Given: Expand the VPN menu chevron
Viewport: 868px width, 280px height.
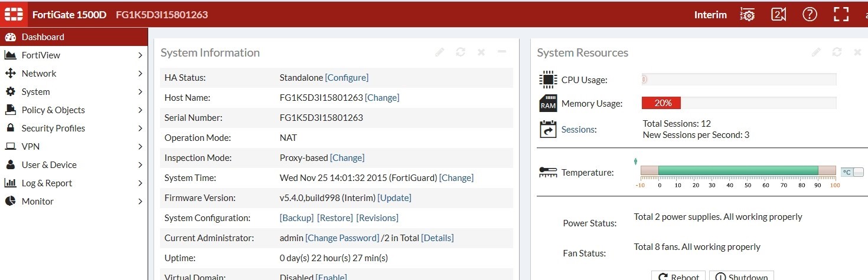Looking at the screenshot, I should (140, 147).
